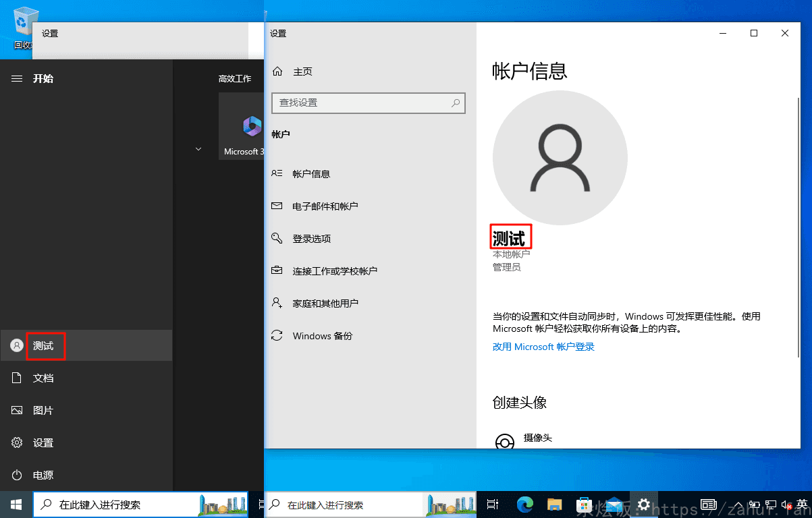Click the key icon for 登录选项
This screenshot has height=518, width=812.
[x=277, y=239]
